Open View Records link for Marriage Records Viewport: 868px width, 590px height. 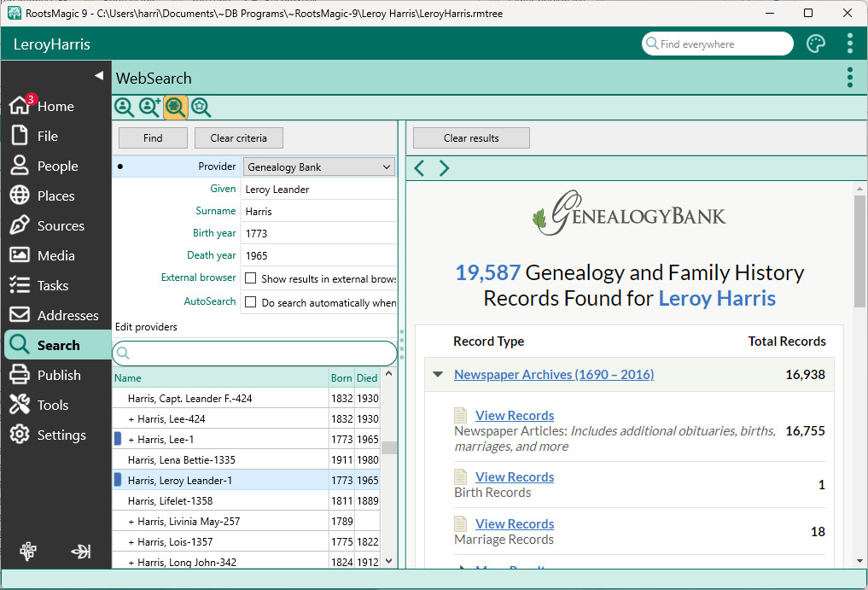515,524
